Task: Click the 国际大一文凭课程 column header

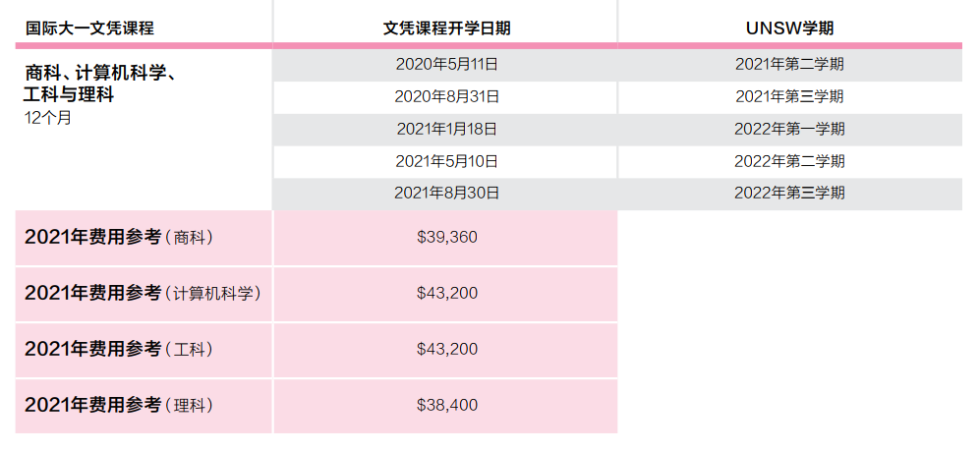Action: coord(89,28)
